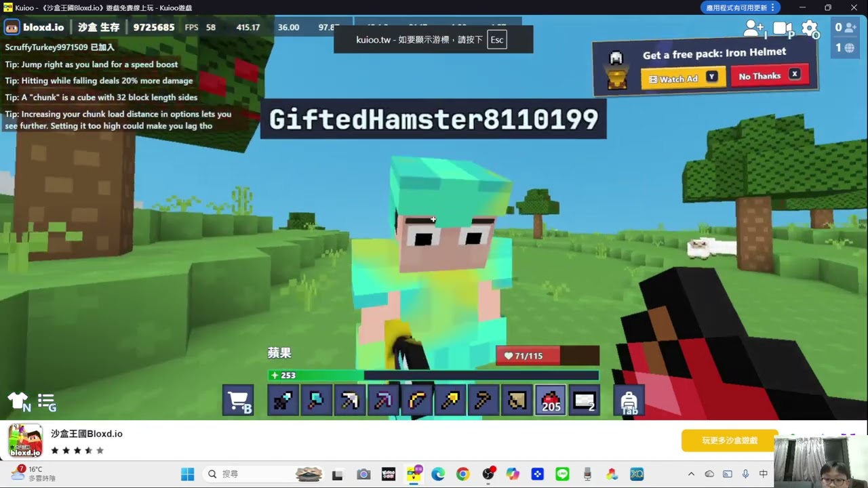Select the yellow boomerang hotbar slot
Screen dimensions: 868x488
(x=416, y=401)
